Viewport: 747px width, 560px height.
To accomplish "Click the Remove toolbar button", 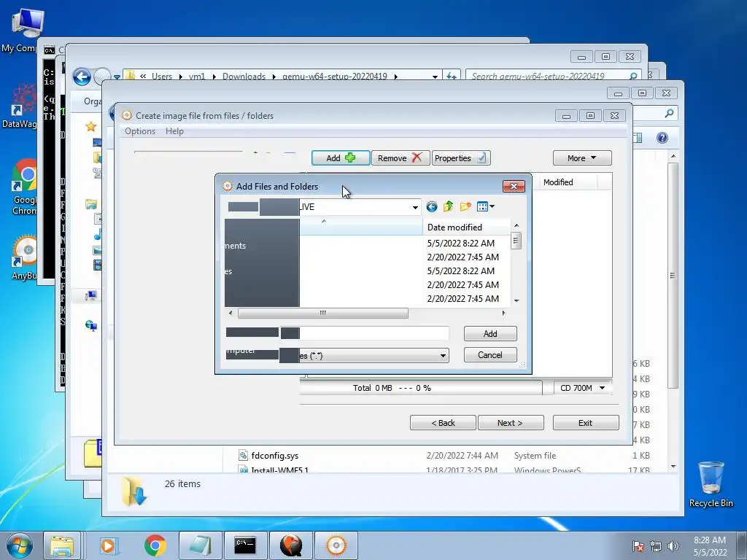I will coord(400,158).
